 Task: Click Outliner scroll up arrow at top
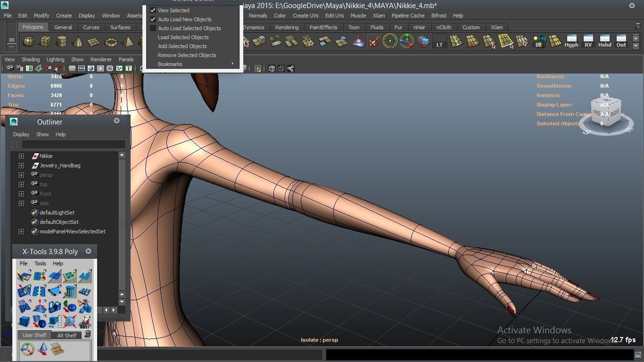[122, 155]
